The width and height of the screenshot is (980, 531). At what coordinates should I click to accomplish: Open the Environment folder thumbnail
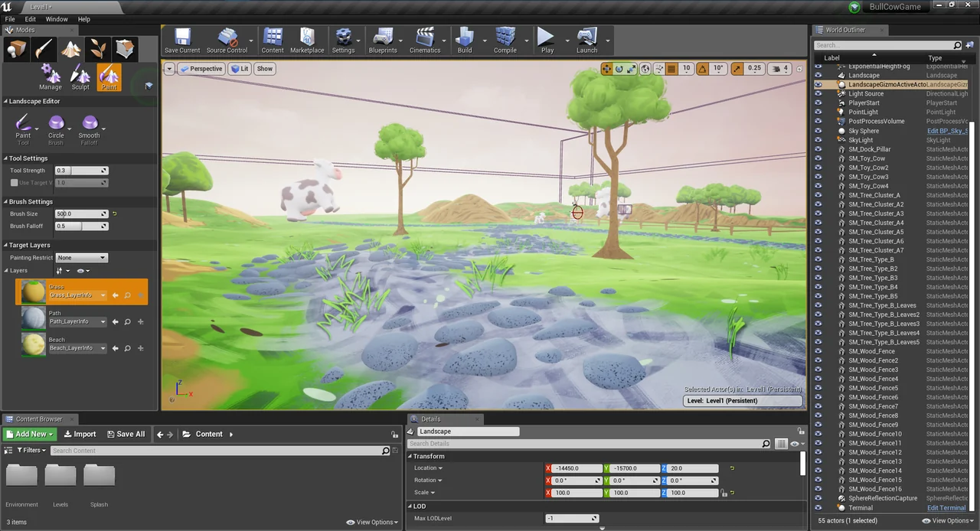[21, 476]
